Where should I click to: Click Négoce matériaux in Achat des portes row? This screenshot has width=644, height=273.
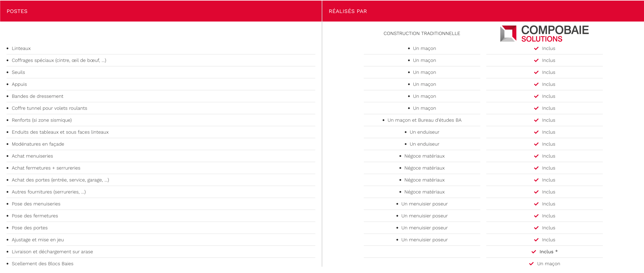coord(424,180)
